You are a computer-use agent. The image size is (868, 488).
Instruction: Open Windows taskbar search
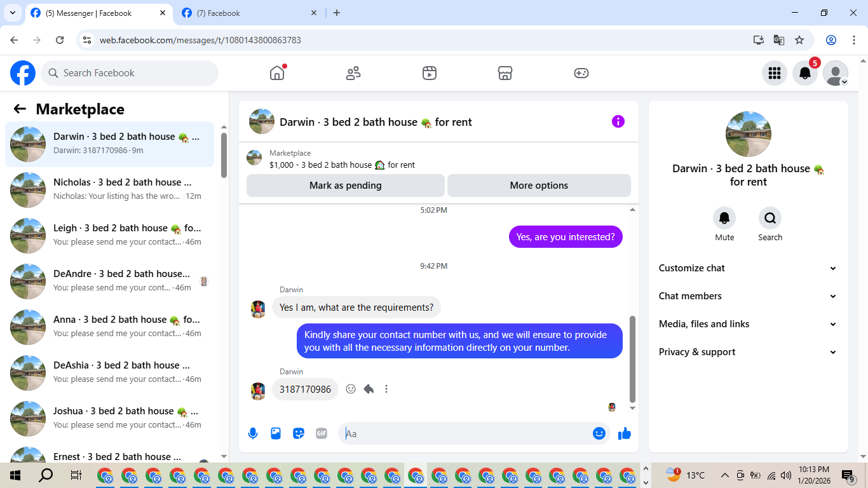pyautogui.click(x=46, y=475)
